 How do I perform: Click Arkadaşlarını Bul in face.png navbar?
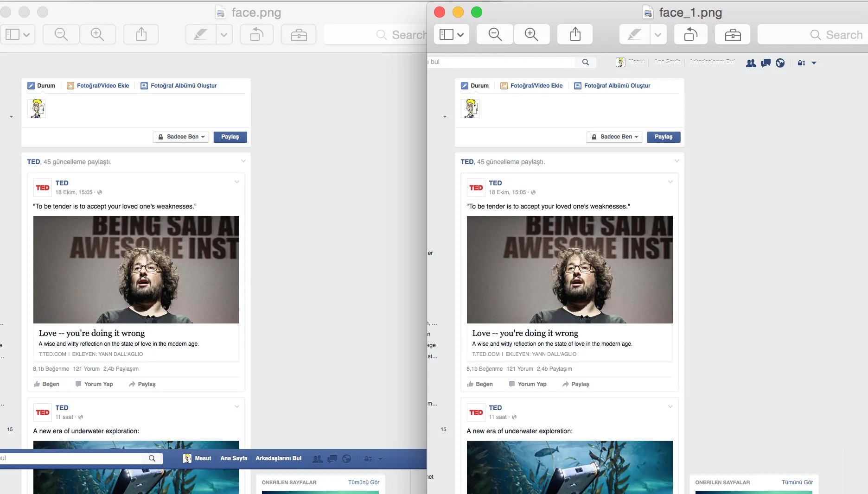coord(278,458)
